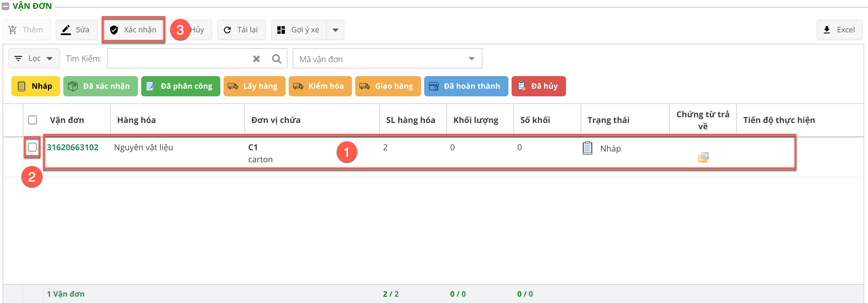Open the Lọc filter dropdown
This screenshot has height=303, width=868.
coord(34,58)
